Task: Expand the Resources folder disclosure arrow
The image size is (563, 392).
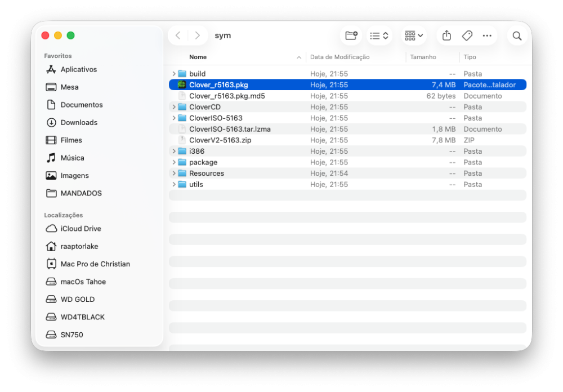Action: tap(174, 173)
